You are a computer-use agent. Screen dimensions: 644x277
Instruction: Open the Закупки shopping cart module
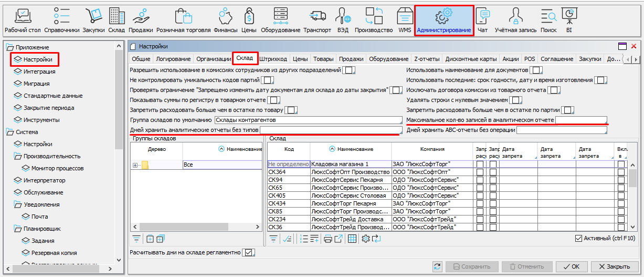[93, 20]
